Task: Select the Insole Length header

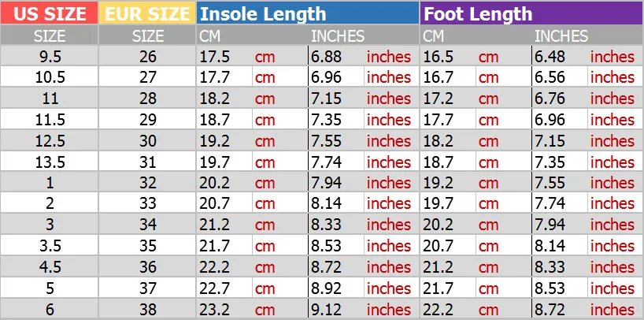Action: coord(307,13)
